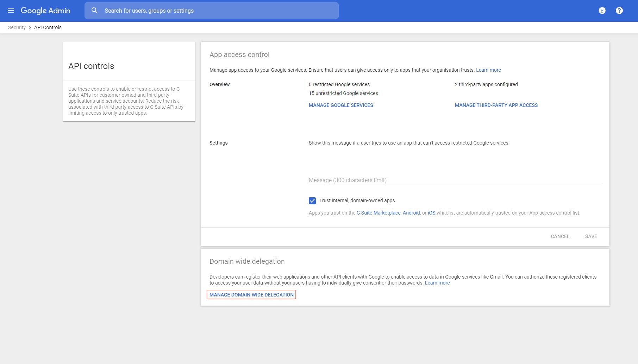Select API Controls breadcrumb item

point(48,27)
